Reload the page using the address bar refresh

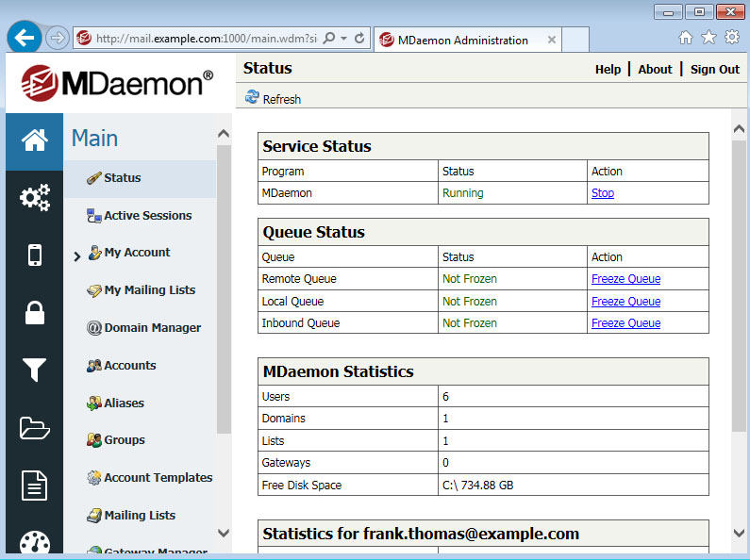click(359, 38)
